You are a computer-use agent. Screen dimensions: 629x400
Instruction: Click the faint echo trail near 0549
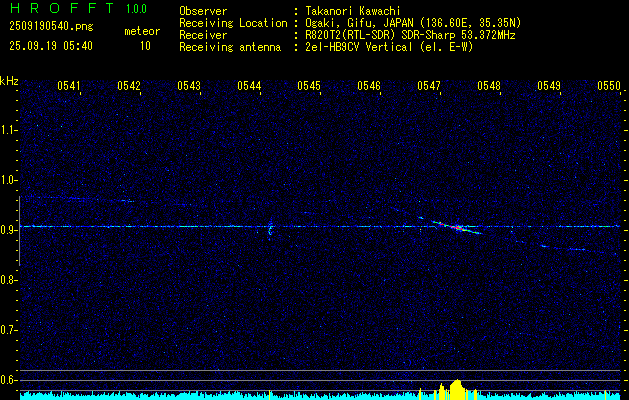click(564, 248)
